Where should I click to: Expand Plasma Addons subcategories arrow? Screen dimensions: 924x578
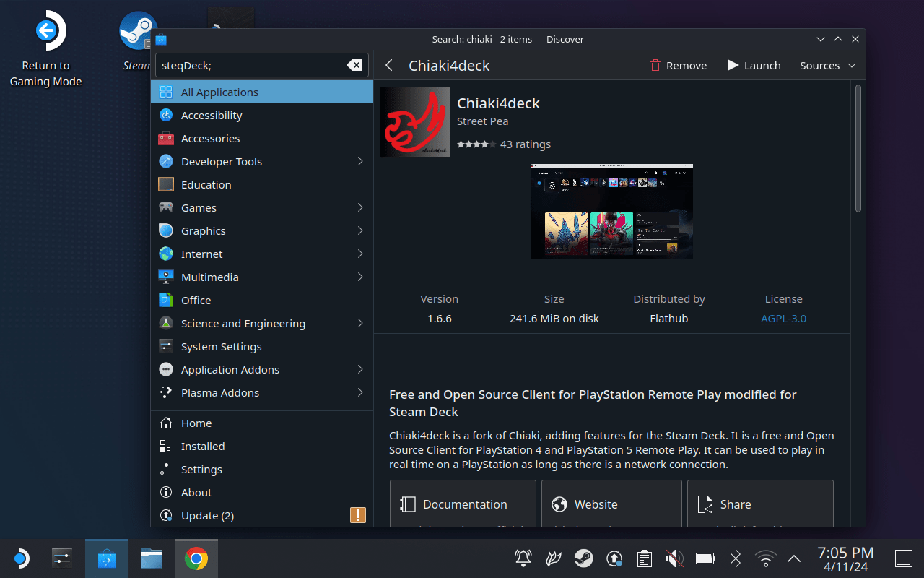360,392
